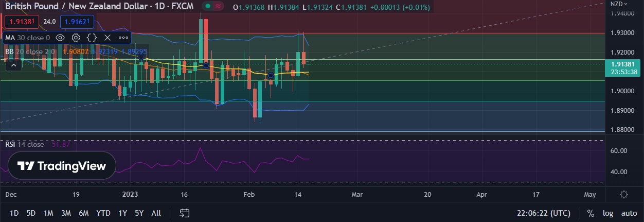The height and width of the screenshot is (222, 644).
Task: Select the 1D time range
Action: [x=14, y=213]
